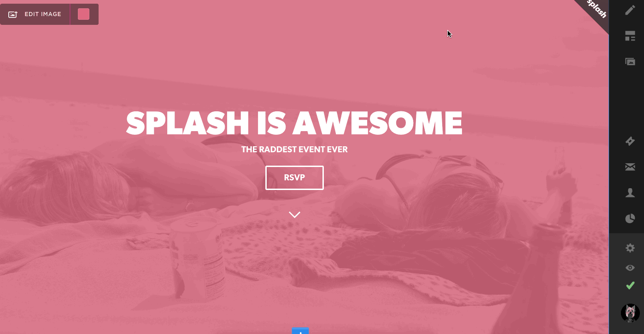Open the image gallery sidebar icon
This screenshot has width=644, height=334.
(630, 61)
